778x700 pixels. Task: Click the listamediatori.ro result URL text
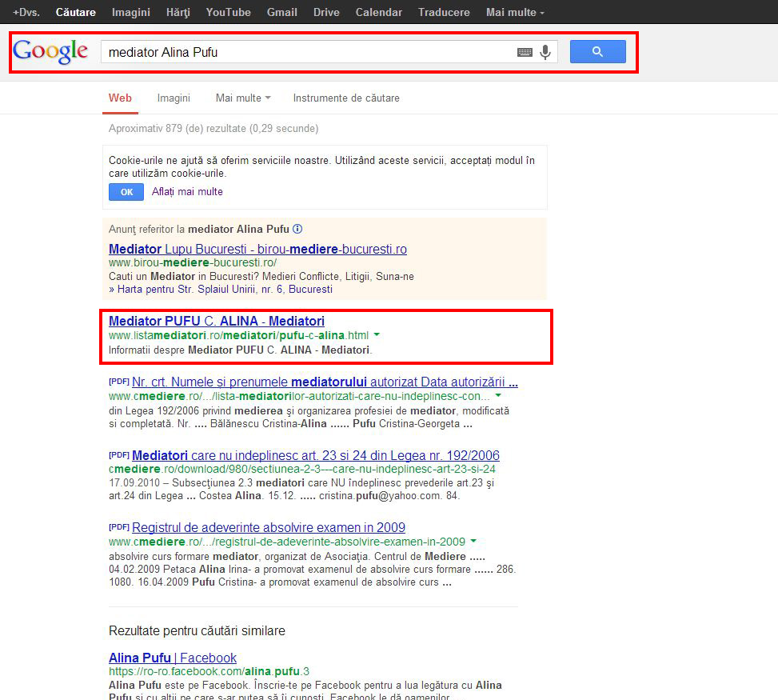coord(238,335)
